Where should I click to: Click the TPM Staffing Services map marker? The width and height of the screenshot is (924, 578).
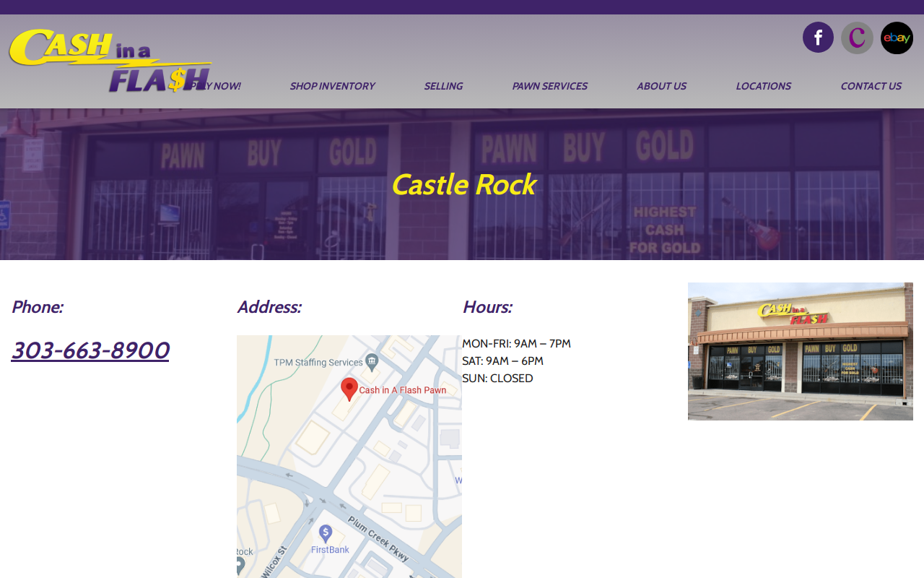[372, 361]
